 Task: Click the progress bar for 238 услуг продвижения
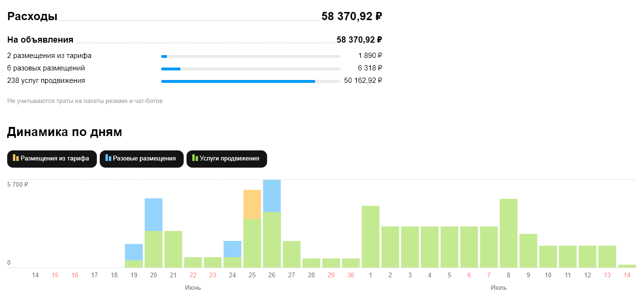[x=251, y=81]
